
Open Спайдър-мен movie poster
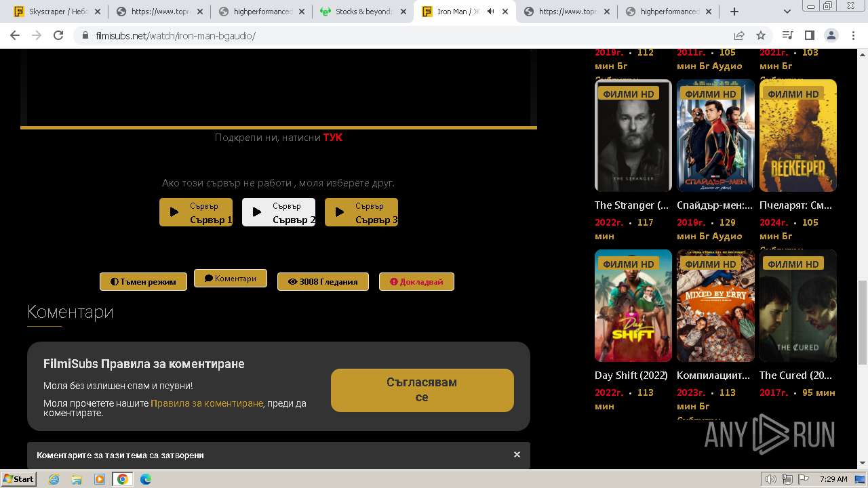pyautogui.click(x=715, y=136)
